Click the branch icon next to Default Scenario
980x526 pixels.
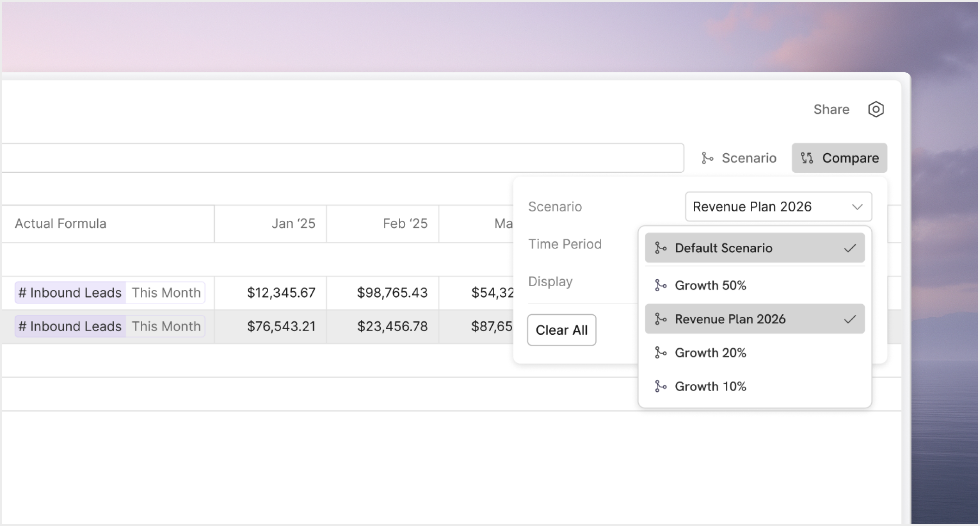(660, 248)
